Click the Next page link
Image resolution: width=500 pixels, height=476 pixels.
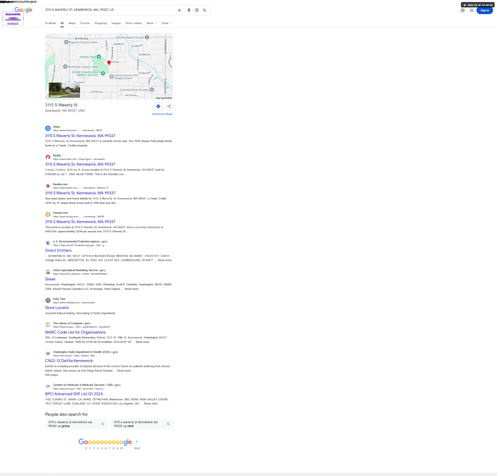pyautogui.click(x=137, y=448)
